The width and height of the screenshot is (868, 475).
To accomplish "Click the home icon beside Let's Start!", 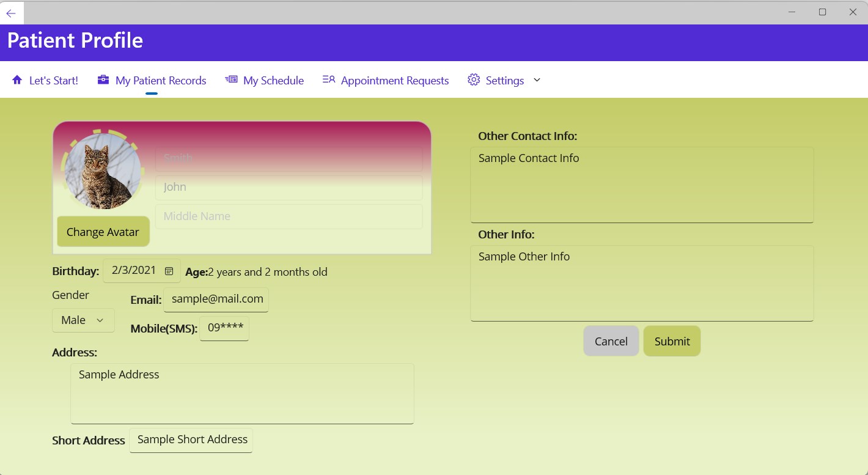I will click(17, 79).
